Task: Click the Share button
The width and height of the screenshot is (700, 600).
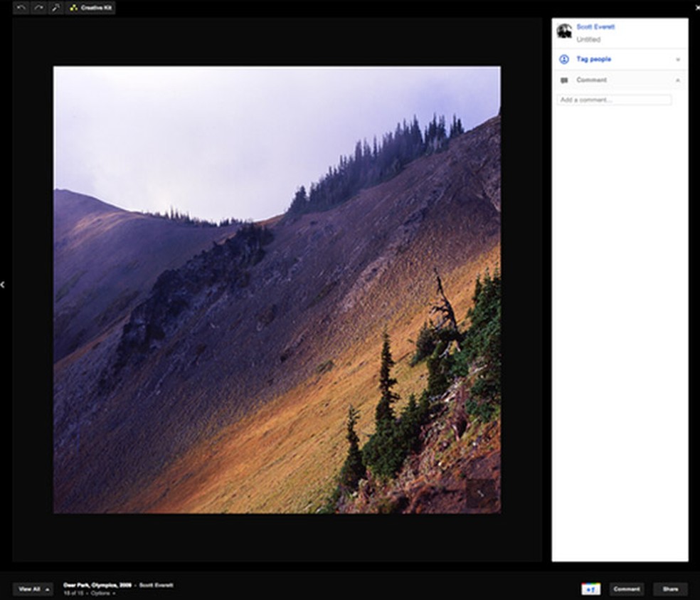Action: pyautogui.click(x=670, y=589)
